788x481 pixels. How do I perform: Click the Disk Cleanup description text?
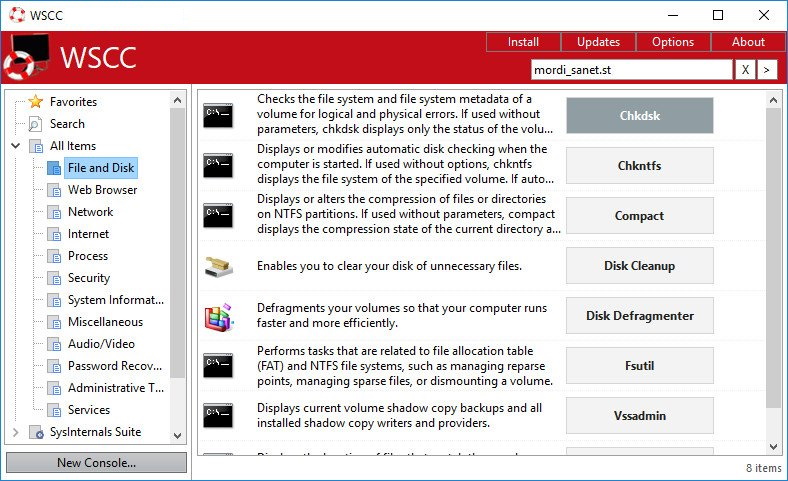point(389,266)
